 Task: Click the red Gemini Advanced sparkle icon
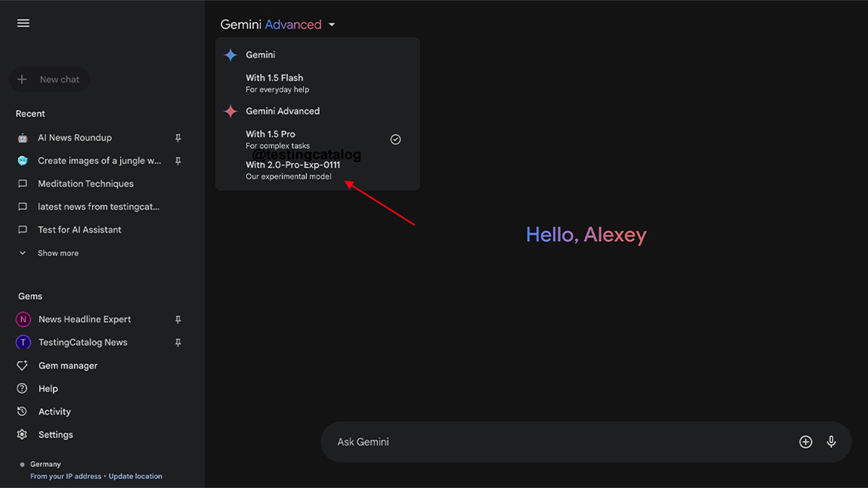231,111
